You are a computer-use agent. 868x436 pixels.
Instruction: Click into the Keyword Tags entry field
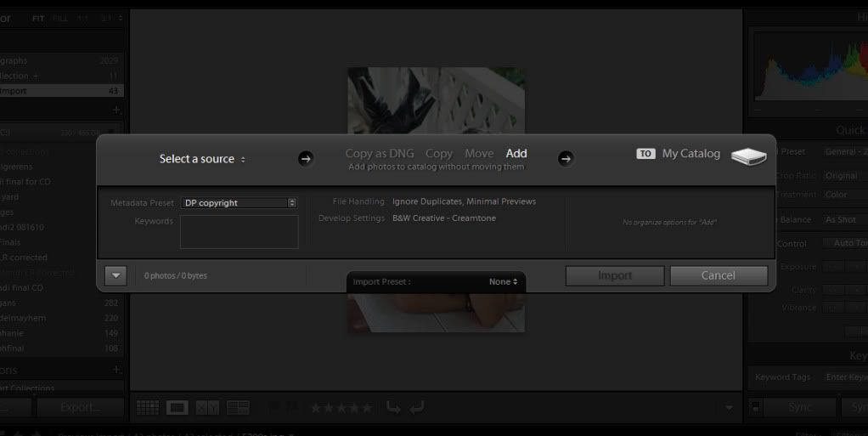tap(845, 377)
